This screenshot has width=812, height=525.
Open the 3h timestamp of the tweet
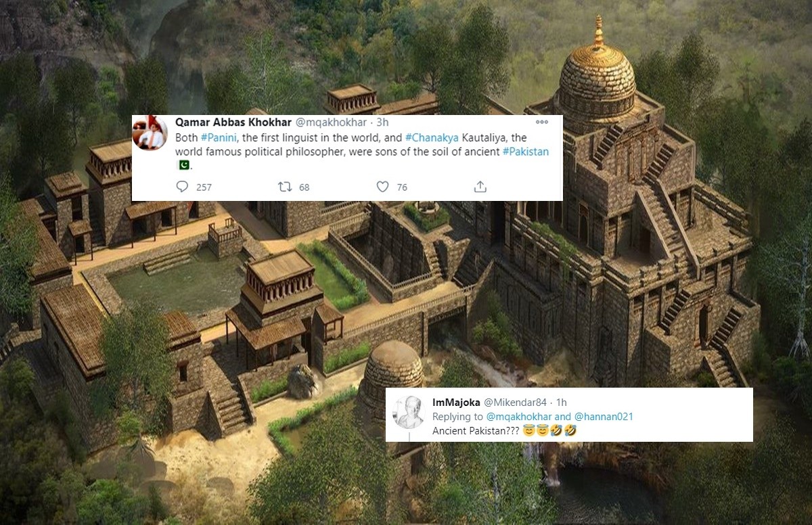(x=382, y=122)
